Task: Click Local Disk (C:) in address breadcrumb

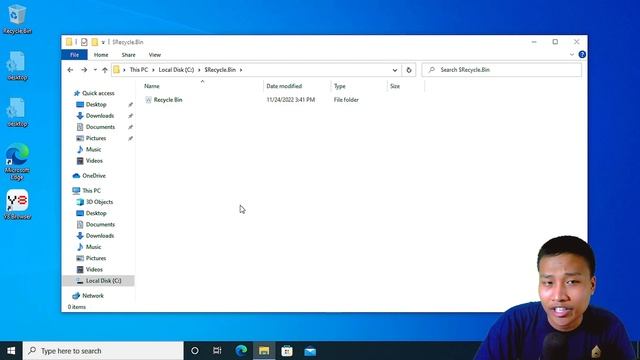Action: (176, 70)
